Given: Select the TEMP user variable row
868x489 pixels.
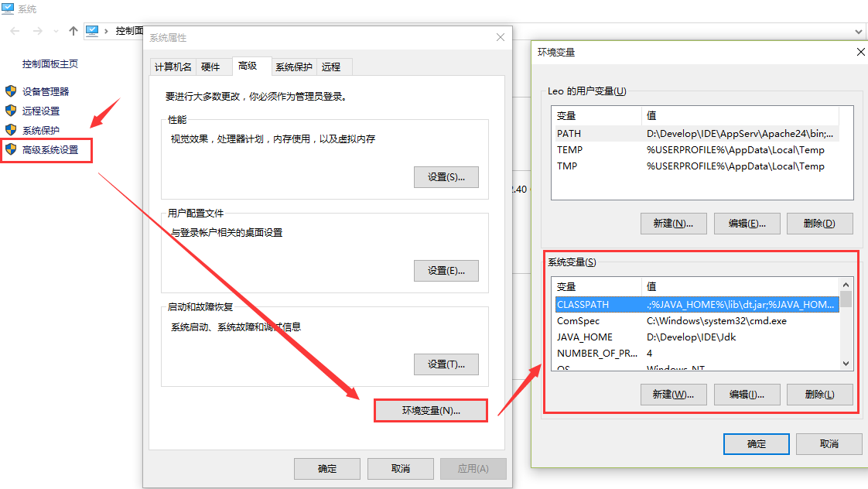Looking at the screenshot, I should 697,149.
